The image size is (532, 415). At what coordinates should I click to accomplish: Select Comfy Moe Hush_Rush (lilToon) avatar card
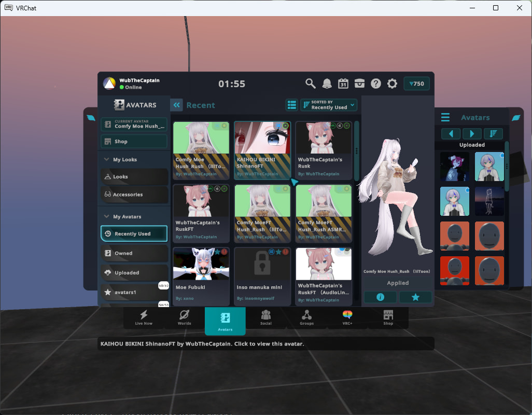pyautogui.click(x=201, y=150)
